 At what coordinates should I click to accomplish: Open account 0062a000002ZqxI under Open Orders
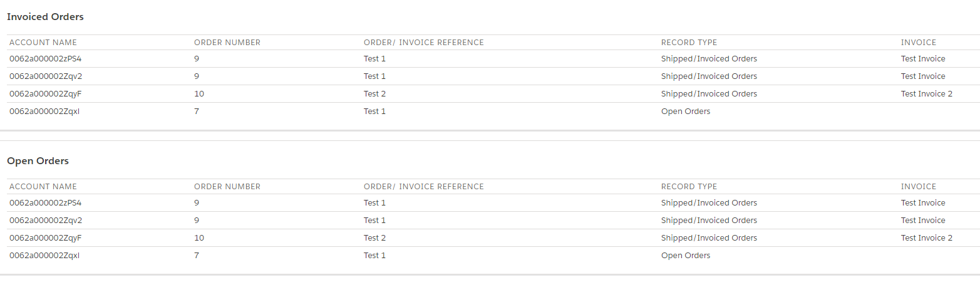(44, 256)
